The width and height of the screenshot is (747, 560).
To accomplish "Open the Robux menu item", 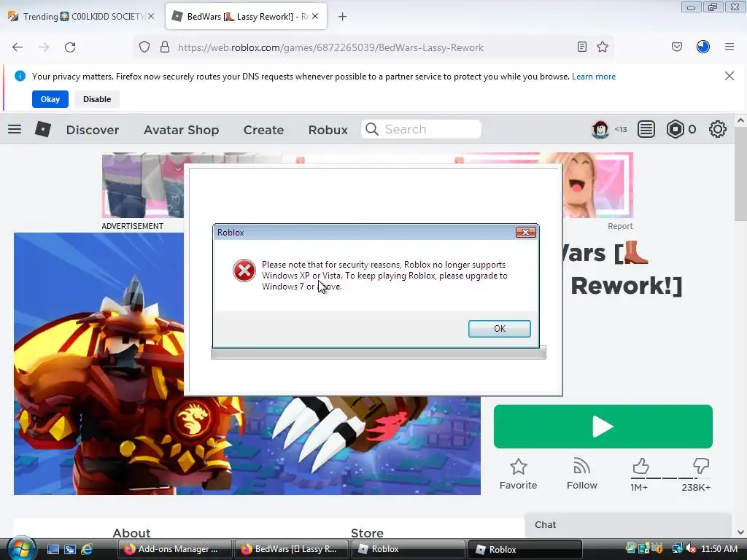I will click(x=328, y=130).
